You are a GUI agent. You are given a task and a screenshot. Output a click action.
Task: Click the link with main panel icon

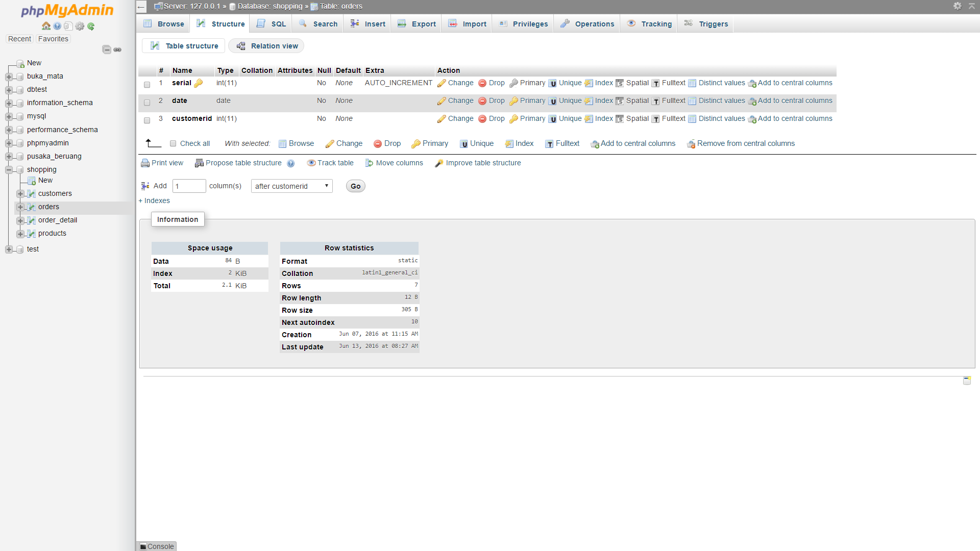point(117,49)
